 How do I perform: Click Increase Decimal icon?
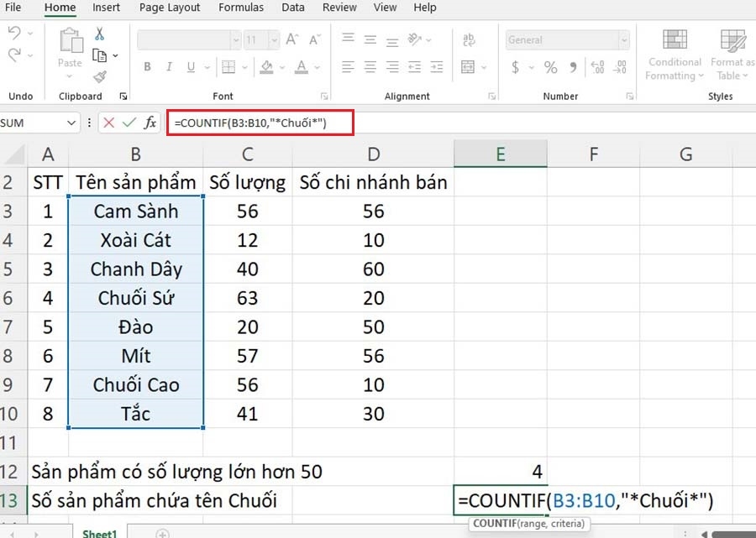point(597,67)
